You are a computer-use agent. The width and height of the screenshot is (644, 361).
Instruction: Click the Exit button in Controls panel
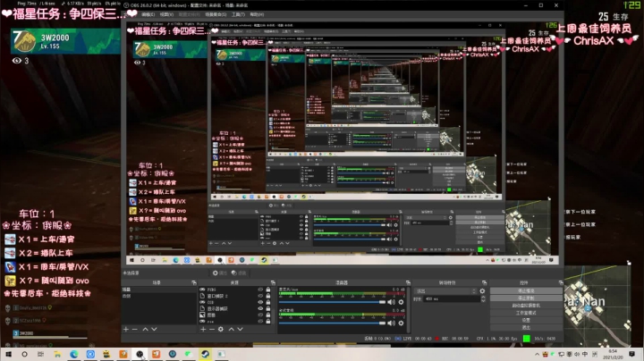pos(526,327)
